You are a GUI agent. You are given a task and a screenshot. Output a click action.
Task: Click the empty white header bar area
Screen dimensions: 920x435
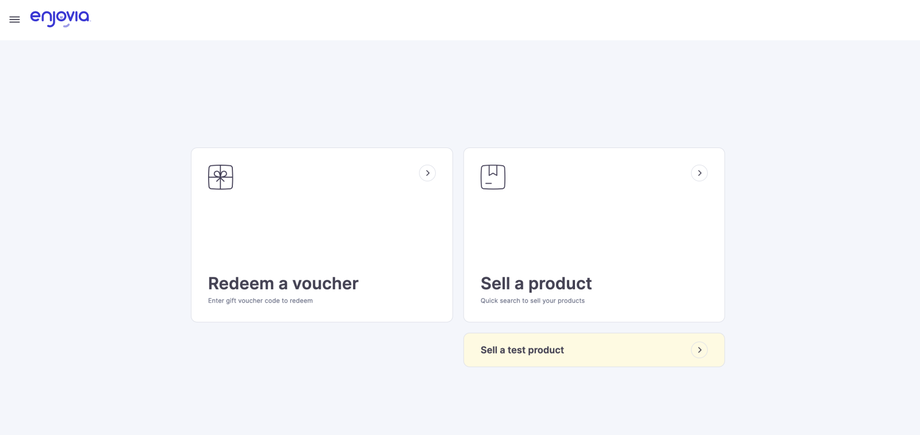(x=500, y=20)
